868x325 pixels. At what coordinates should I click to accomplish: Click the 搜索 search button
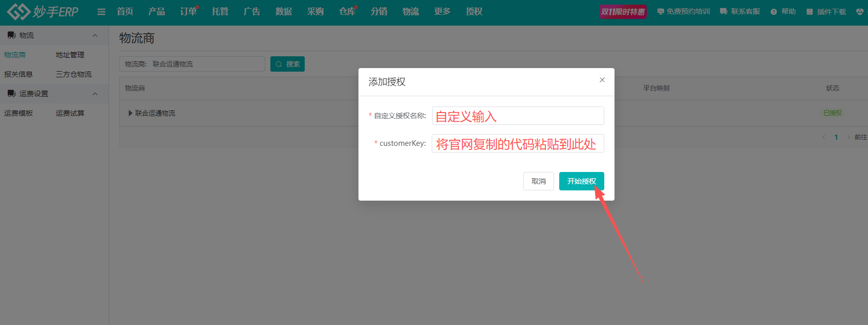click(287, 64)
